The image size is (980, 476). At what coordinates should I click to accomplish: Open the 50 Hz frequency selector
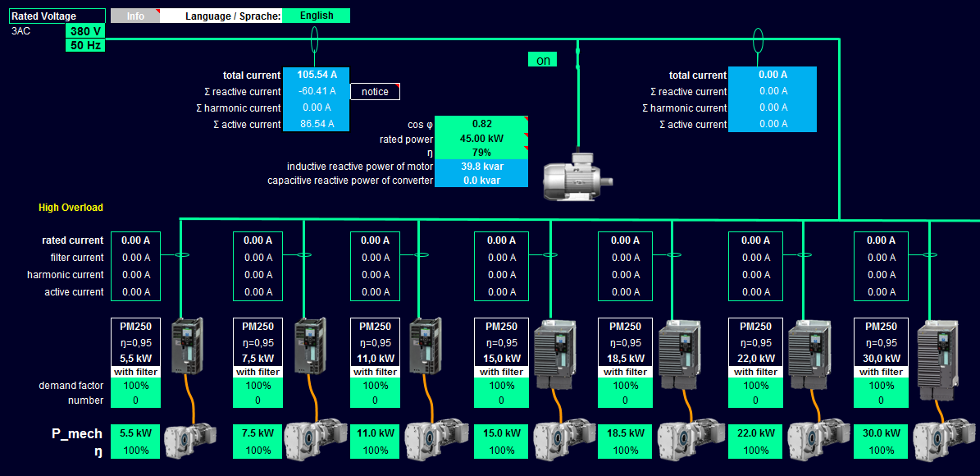(85, 45)
